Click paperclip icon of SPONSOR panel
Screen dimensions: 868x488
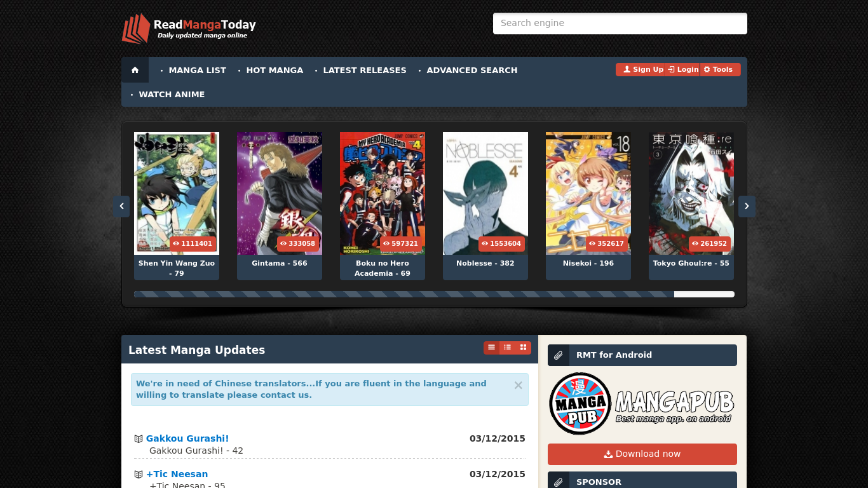click(x=558, y=482)
